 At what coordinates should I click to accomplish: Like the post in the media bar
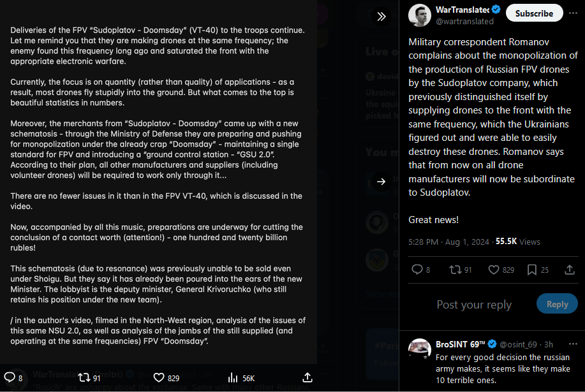(159, 378)
